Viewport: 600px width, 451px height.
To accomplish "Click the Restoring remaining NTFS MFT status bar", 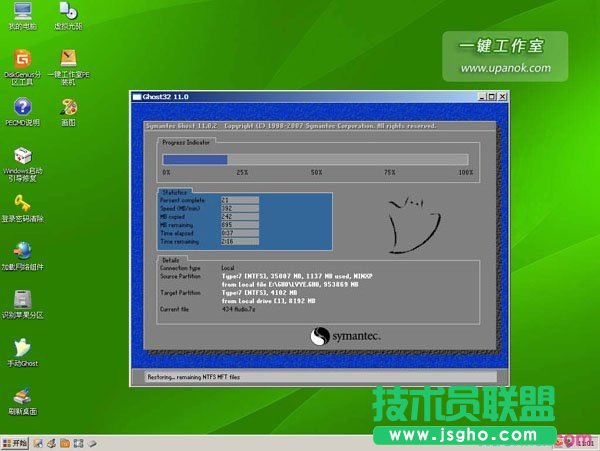I will (x=321, y=377).
